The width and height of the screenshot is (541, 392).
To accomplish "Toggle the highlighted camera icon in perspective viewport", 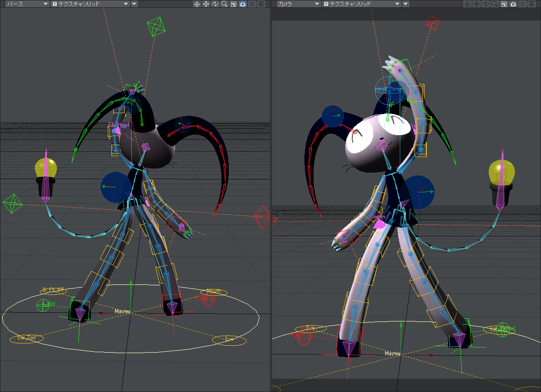I will (243, 4).
